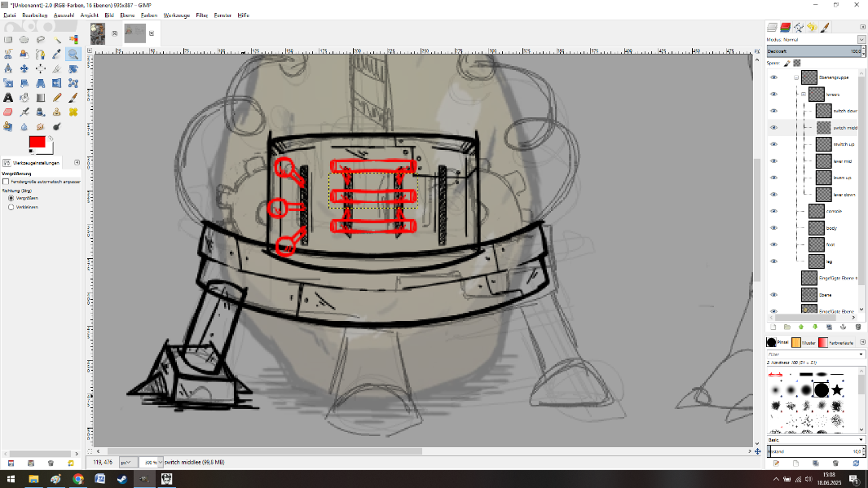
Task: Select the Eraser tool
Action: point(7,112)
